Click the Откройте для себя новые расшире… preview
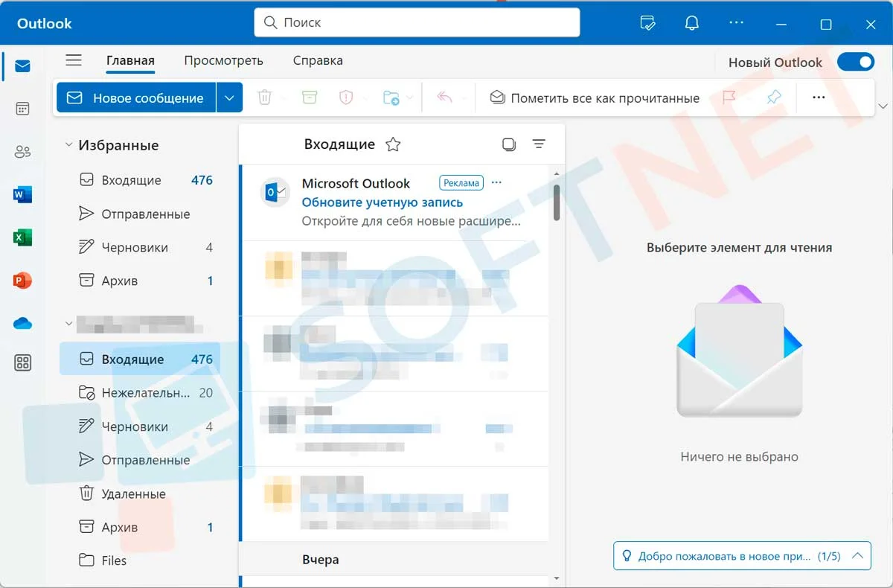Screen dimensions: 893x588 411,221
